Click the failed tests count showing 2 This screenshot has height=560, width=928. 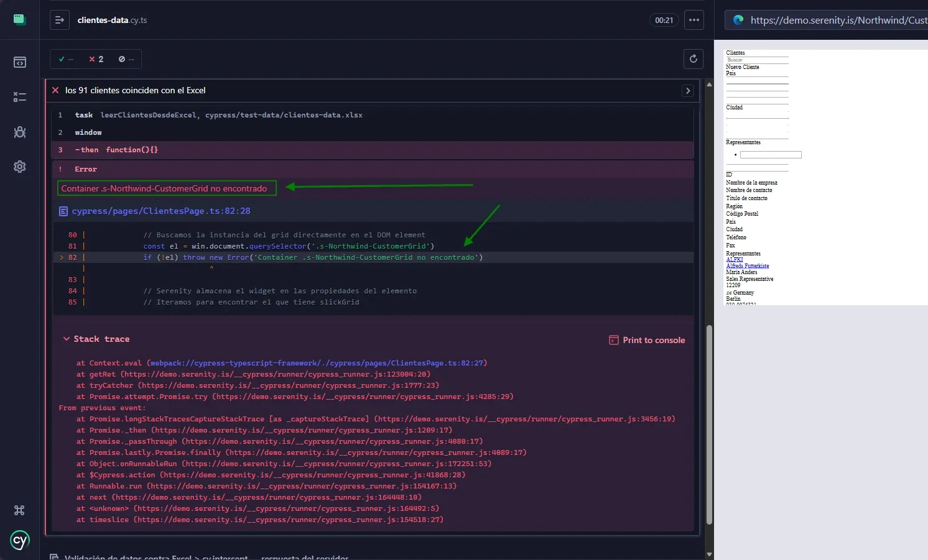click(x=96, y=59)
